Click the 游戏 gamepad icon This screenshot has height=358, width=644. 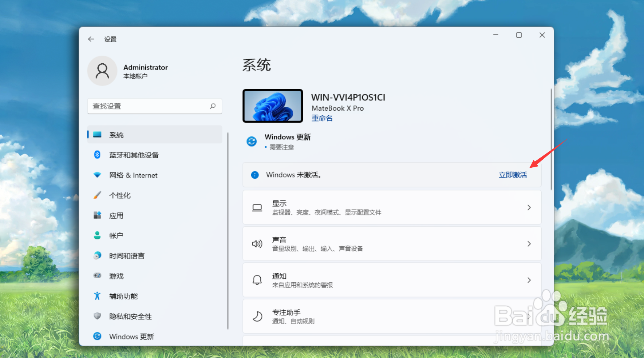(97, 275)
